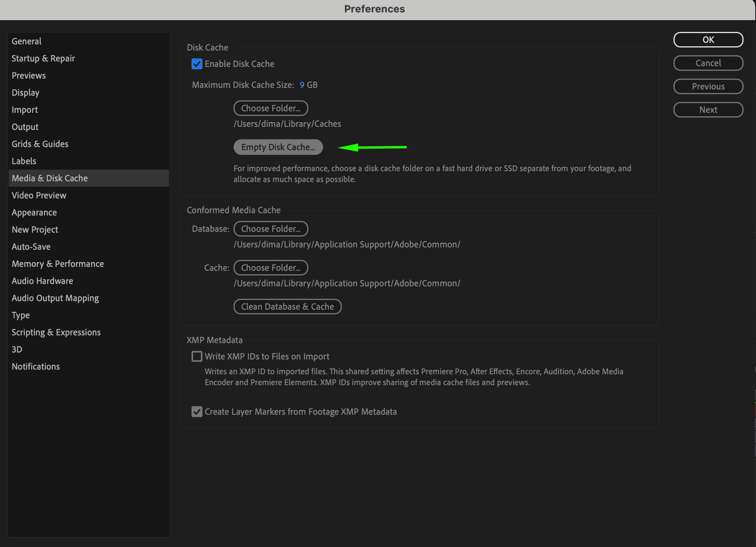Image resolution: width=756 pixels, height=547 pixels.
Task: Go to Previous preferences page
Action: pos(708,86)
